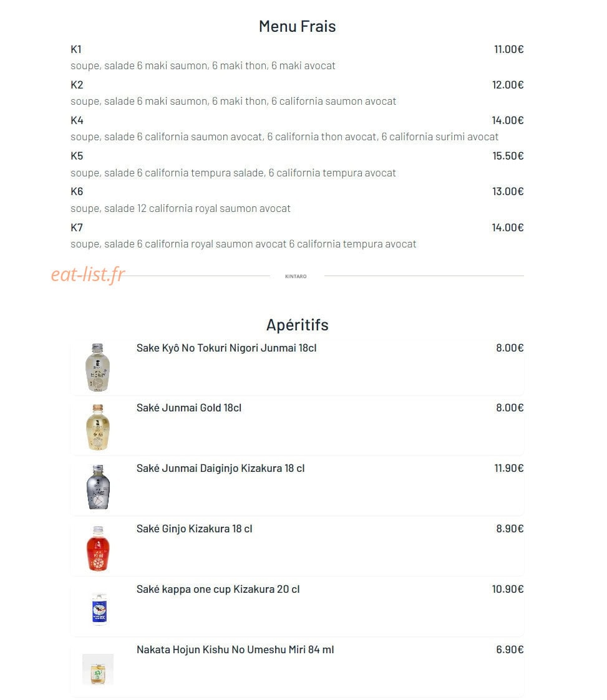This screenshot has width=607, height=700.
Task: Select Saké Junmai Gold 18cl title
Action: click(x=189, y=408)
